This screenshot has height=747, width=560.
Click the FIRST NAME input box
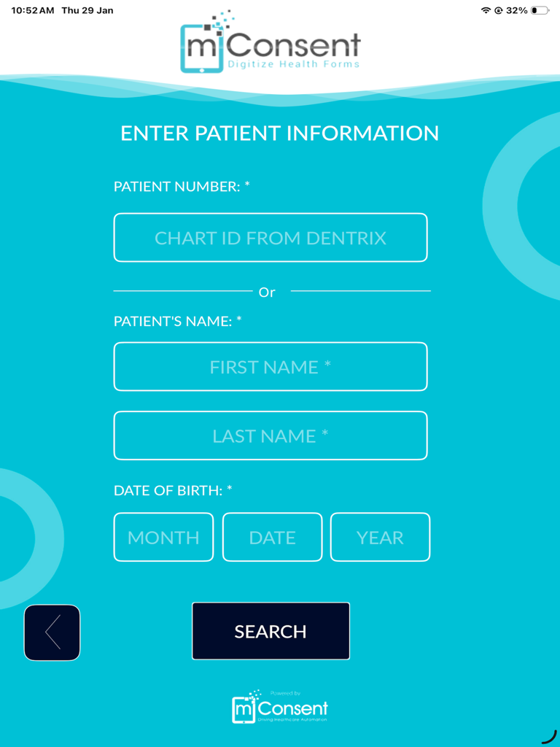pos(271,367)
